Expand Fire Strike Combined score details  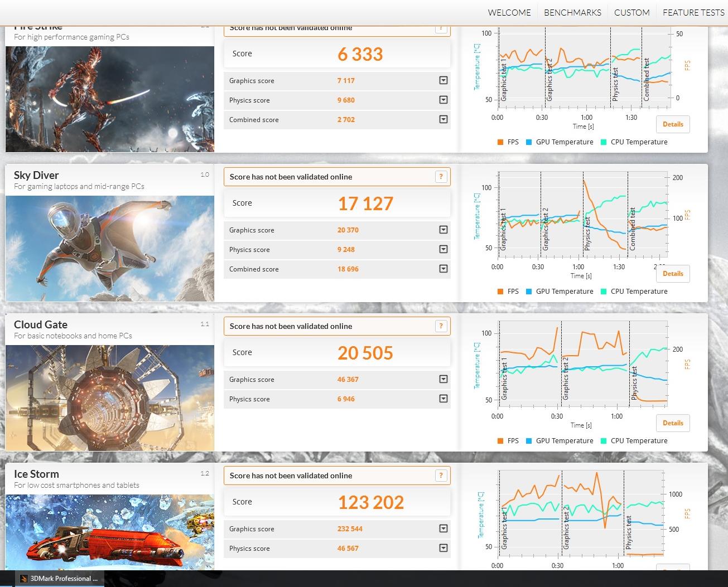click(443, 119)
